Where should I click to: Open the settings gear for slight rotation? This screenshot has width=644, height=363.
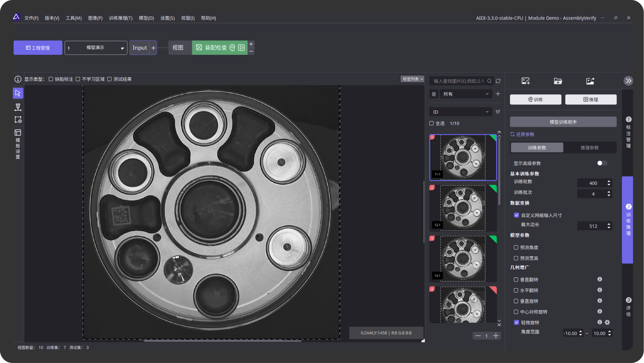(607, 322)
